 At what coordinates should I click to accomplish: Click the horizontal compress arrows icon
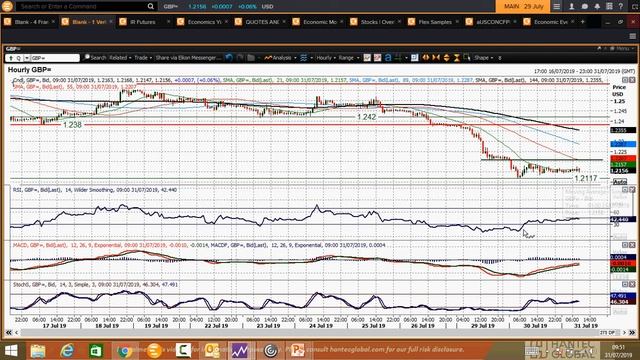pyautogui.click(x=436, y=58)
